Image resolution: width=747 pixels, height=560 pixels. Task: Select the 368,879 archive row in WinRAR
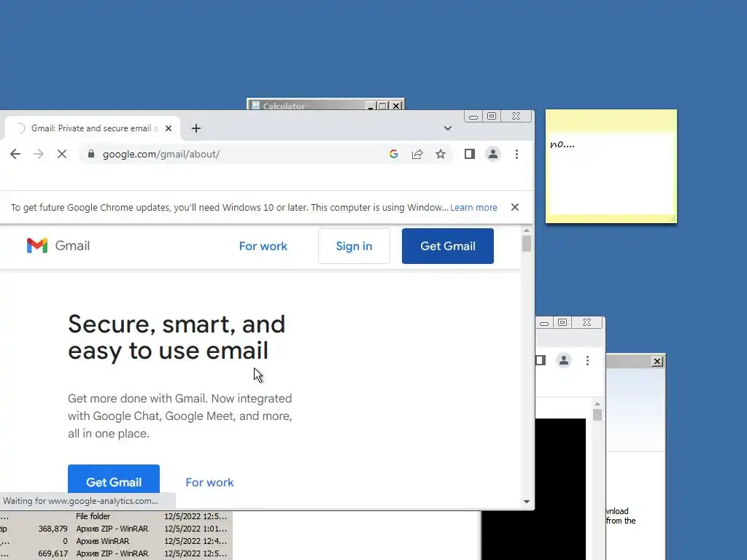(116, 529)
